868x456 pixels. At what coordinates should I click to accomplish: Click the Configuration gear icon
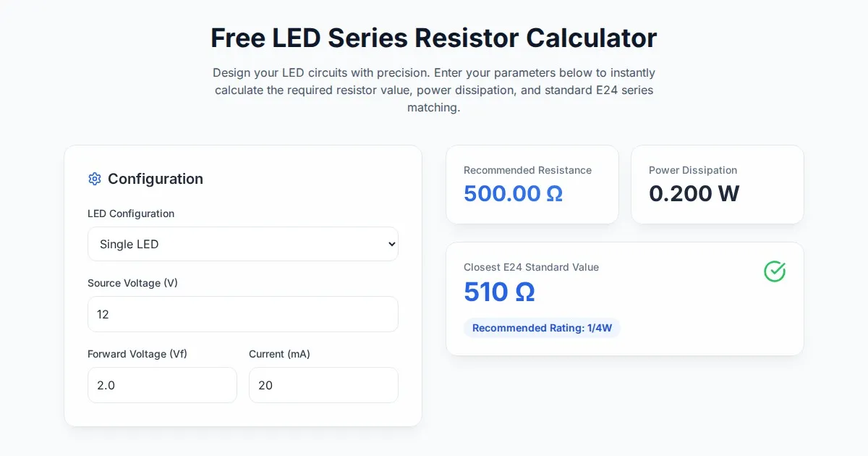[x=95, y=179]
